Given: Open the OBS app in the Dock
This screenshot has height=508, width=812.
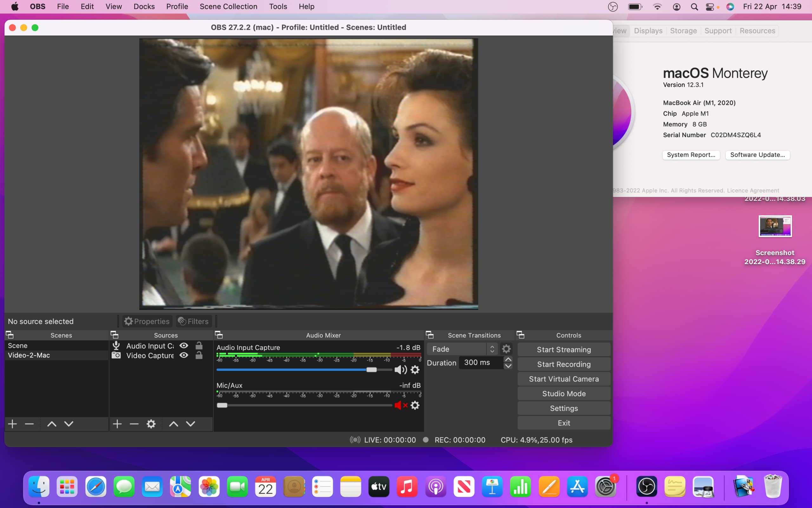Looking at the screenshot, I should click(x=646, y=486).
